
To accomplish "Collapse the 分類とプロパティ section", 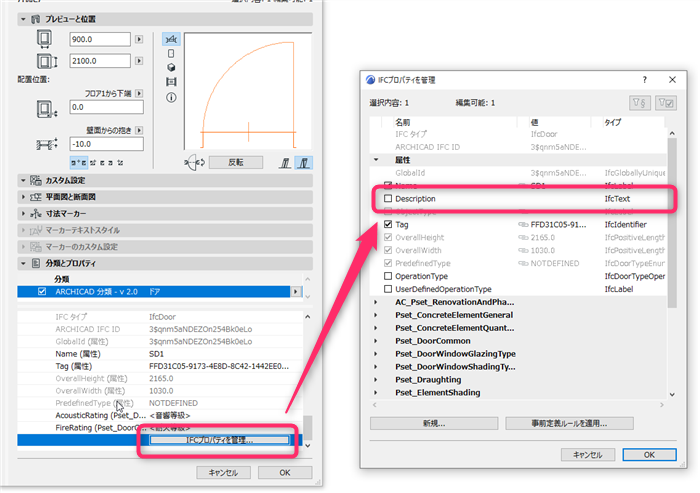I will pyautogui.click(x=23, y=263).
